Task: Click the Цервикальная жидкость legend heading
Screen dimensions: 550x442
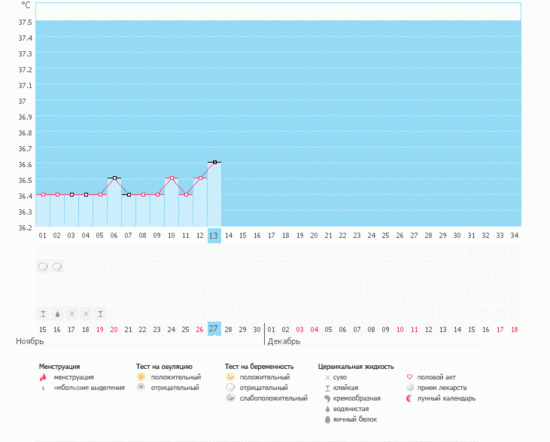Action: tap(356, 367)
